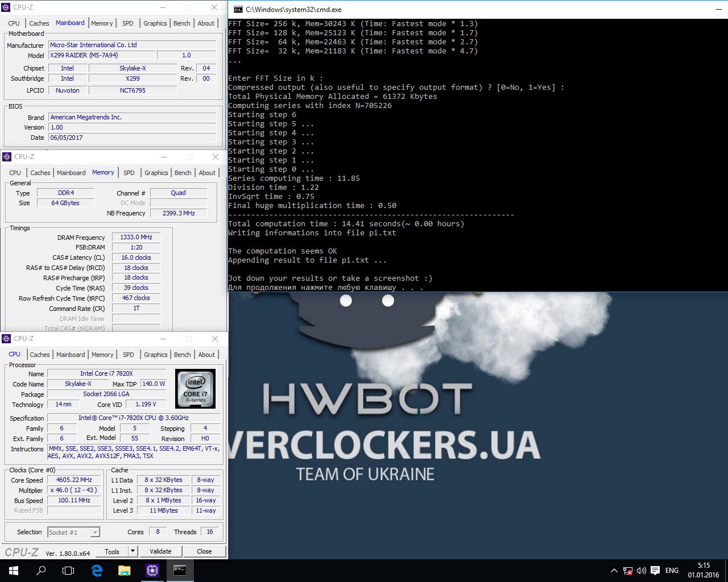Click Core Speed value 4605.22 MHz
The height and width of the screenshot is (582, 728).
[74, 480]
